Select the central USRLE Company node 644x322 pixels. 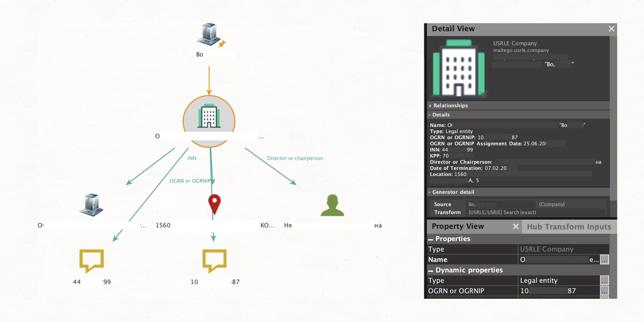[209, 121]
